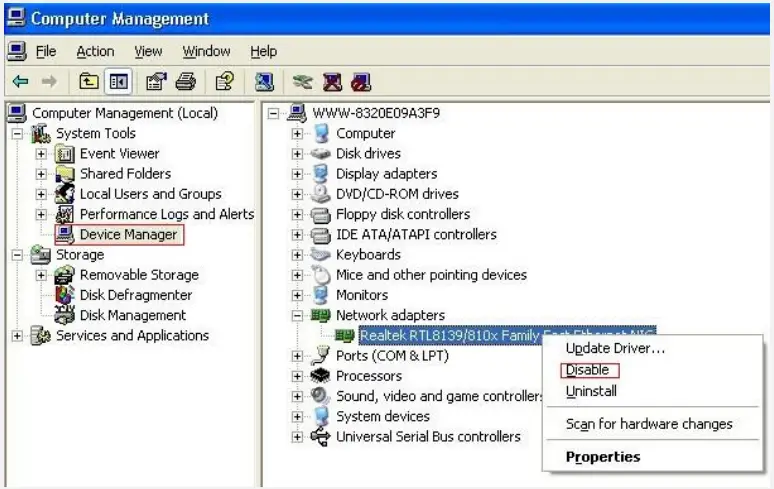The width and height of the screenshot is (774, 489).
Task: Click the Shared Folders icon
Action: (x=65, y=174)
